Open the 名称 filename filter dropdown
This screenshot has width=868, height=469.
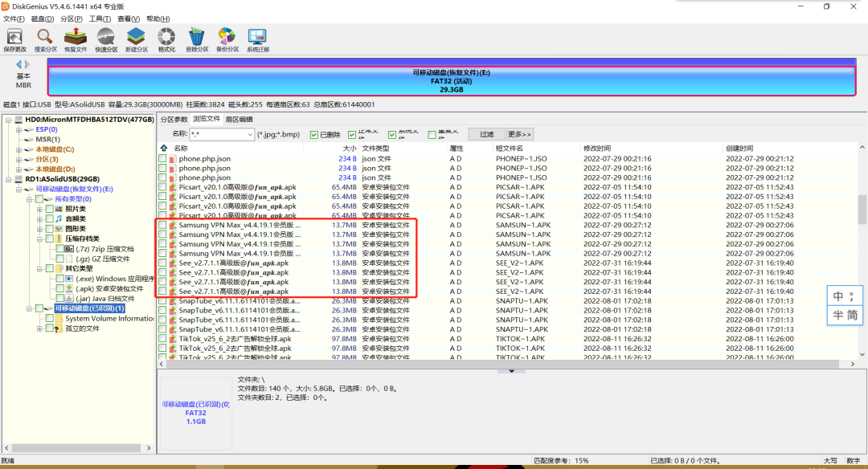click(x=249, y=135)
